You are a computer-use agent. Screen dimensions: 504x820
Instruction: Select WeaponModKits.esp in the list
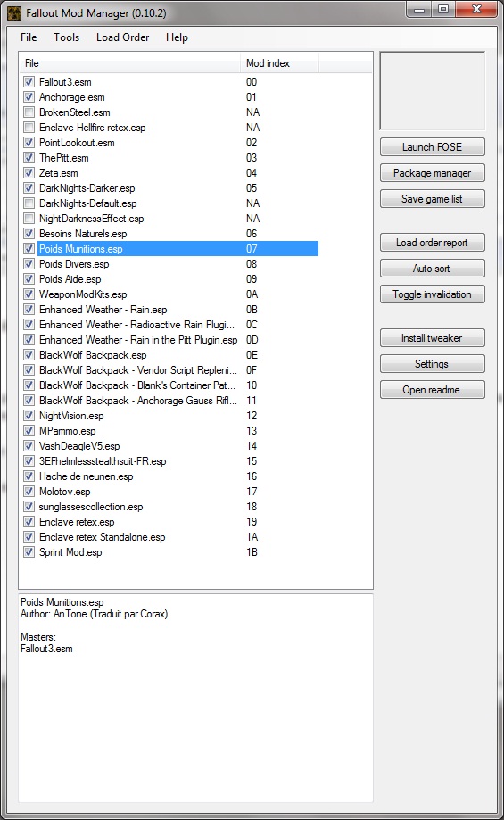[83, 294]
